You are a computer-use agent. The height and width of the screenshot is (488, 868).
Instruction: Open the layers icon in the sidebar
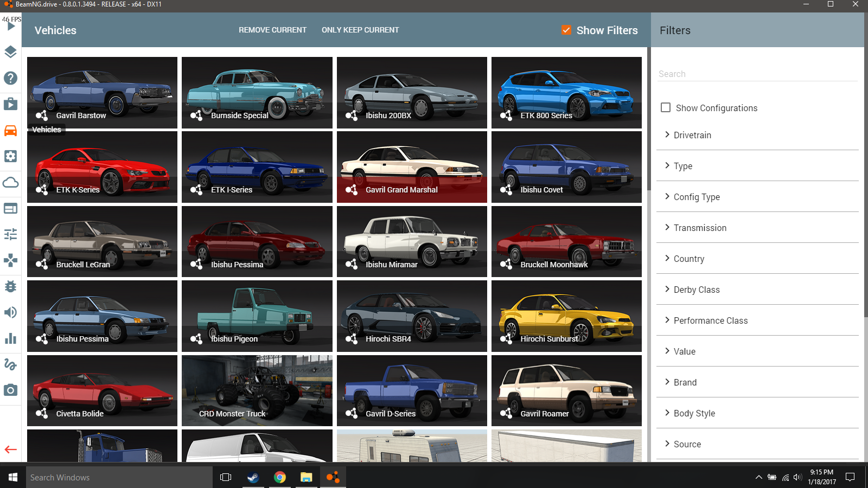click(x=11, y=52)
